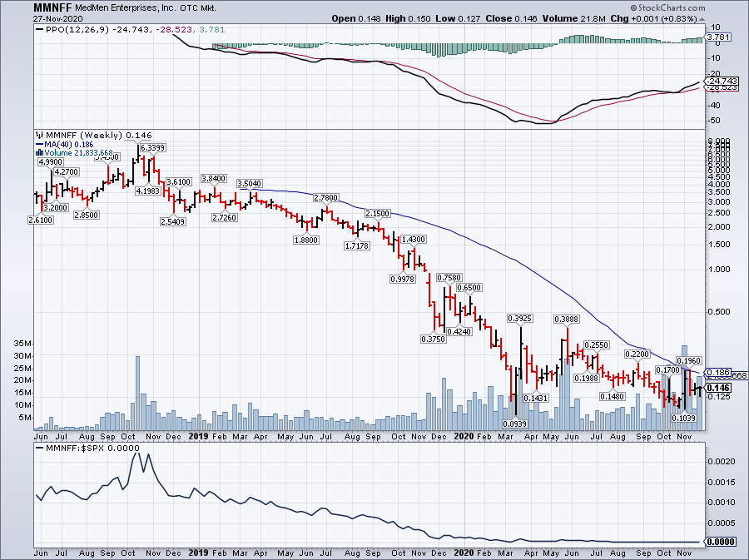Screen dimensions: 749x560
Task: Click the 0.1988 price label
Action: [587, 378]
